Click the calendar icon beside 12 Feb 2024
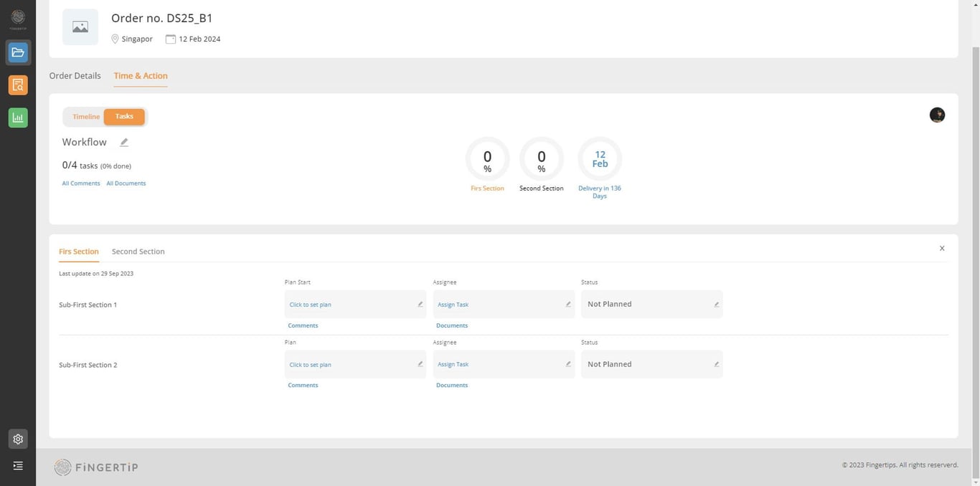 click(x=171, y=39)
